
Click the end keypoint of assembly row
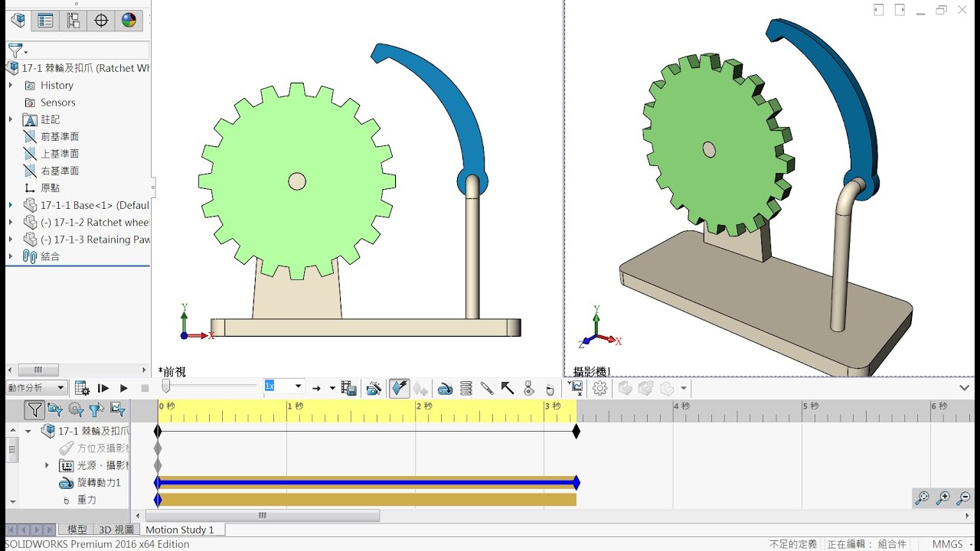[577, 432]
